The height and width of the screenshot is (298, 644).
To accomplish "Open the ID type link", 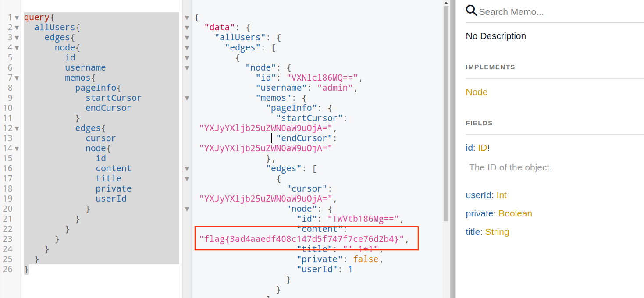I will [x=482, y=148].
